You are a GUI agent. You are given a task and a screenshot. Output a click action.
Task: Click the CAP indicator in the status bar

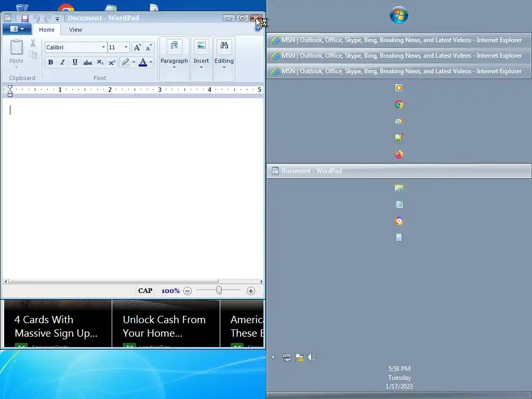point(145,290)
